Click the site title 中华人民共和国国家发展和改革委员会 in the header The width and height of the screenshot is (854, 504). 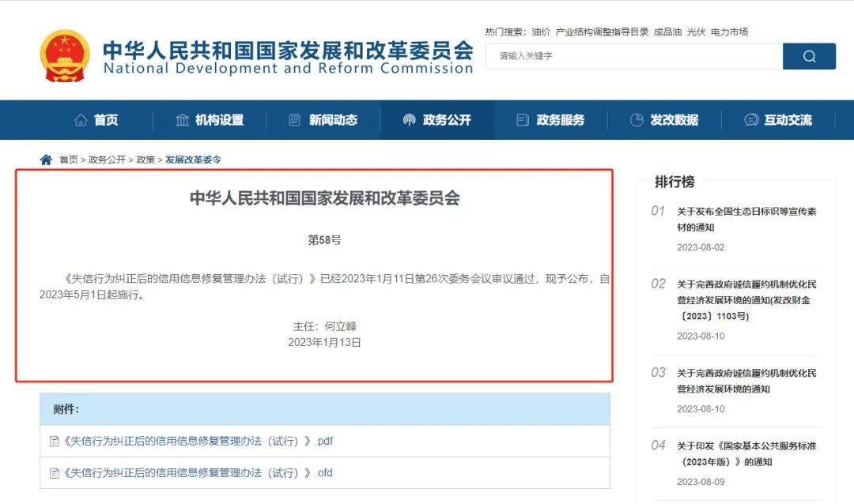tap(288, 50)
